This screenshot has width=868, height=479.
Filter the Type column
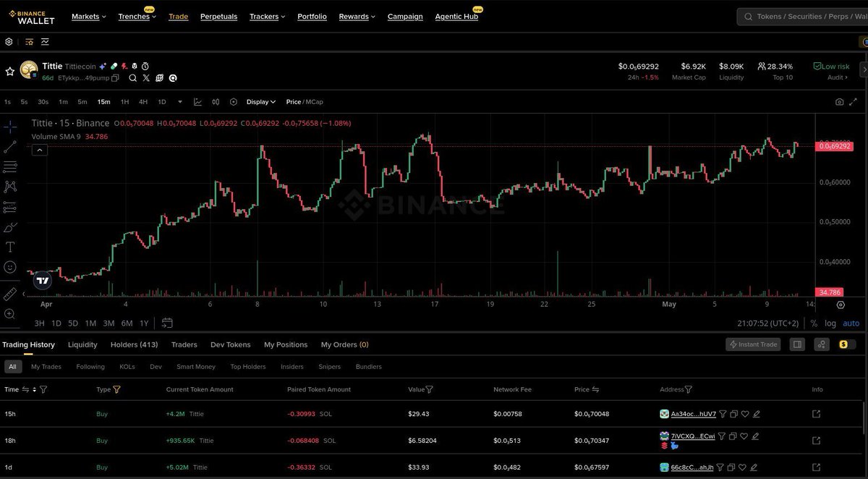[x=116, y=389]
